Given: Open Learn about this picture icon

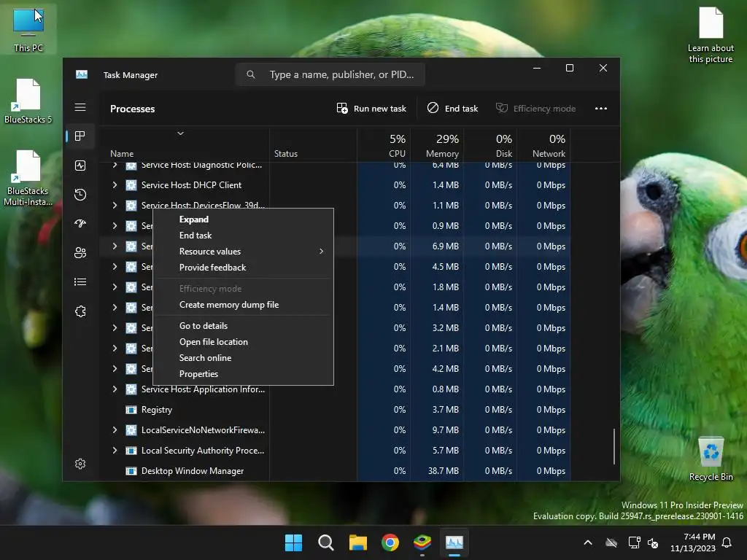Looking at the screenshot, I should [x=711, y=35].
